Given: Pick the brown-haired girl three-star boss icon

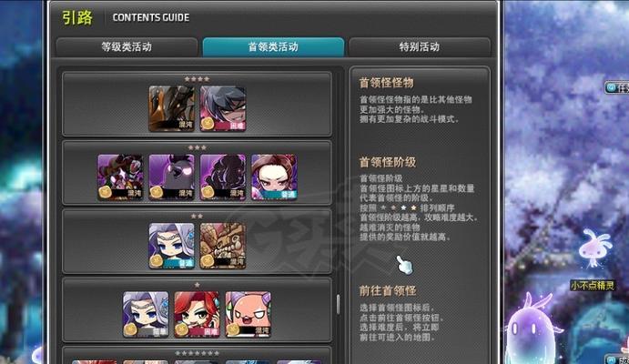Looking at the screenshot, I should [274, 177].
